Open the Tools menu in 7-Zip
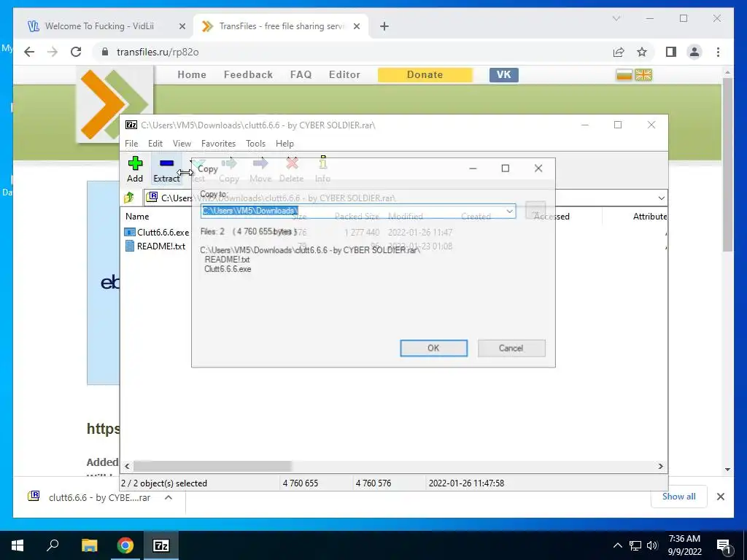This screenshot has height=560, width=747. (255, 144)
